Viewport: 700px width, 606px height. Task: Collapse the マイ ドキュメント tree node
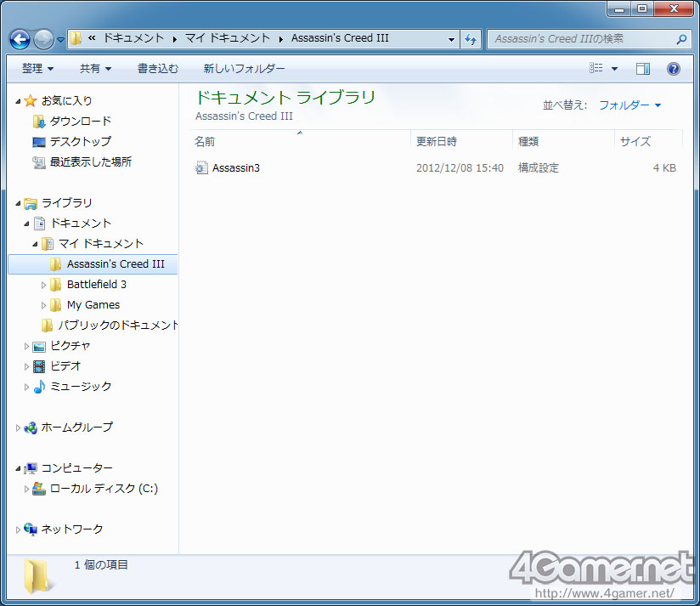35,244
